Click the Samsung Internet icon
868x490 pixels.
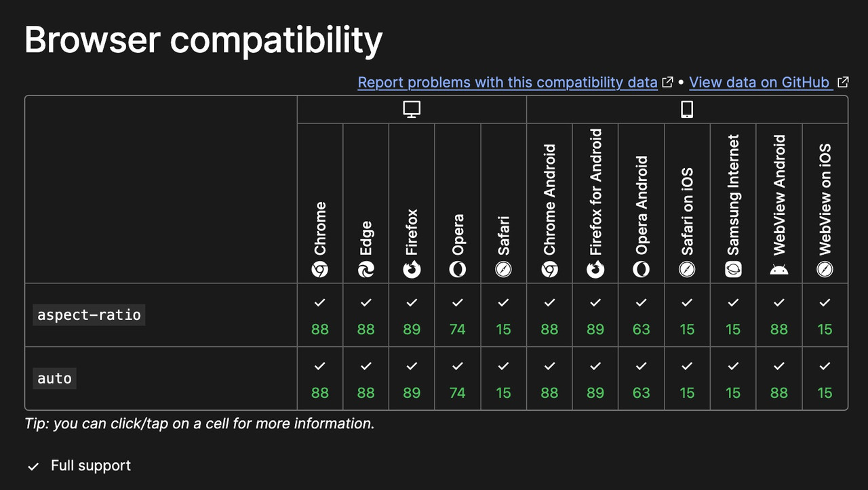coord(733,270)
